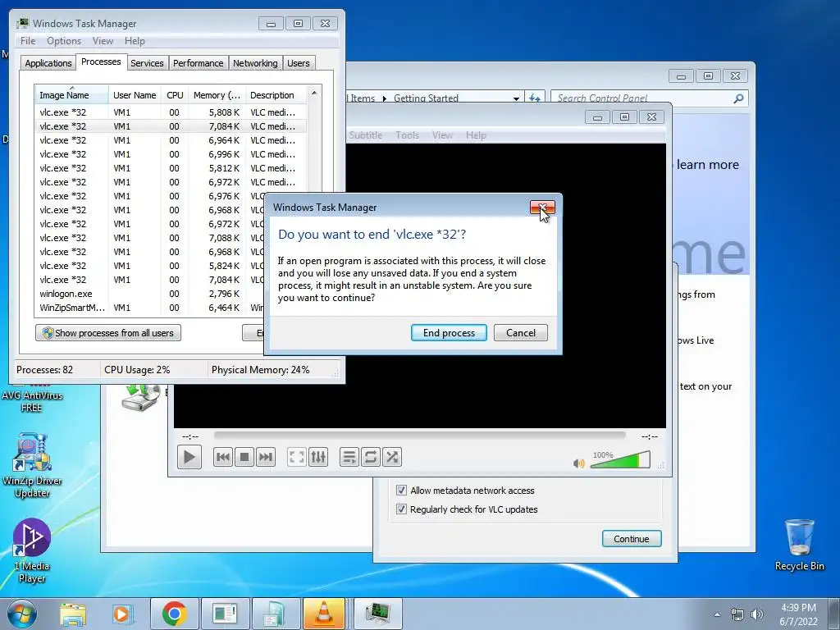Close the Task Manager confirmation dialog
This screenshot has height=630, width=840.
[542, 208]
